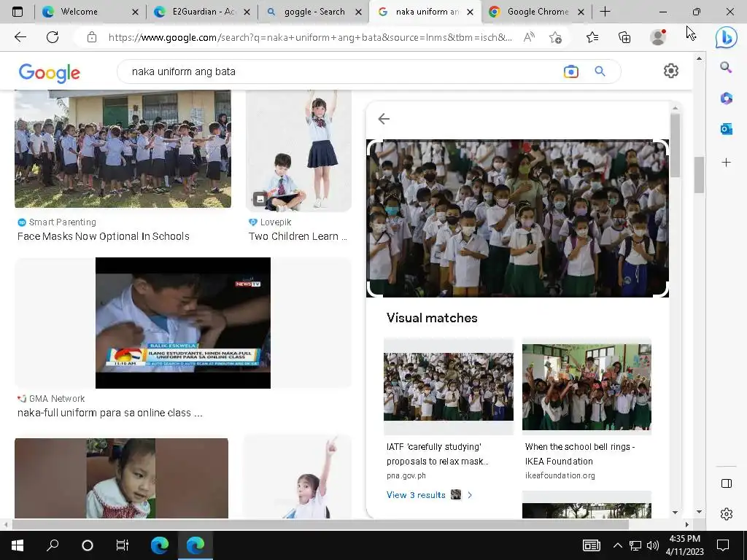Open the Bing chat sidebar button
747x560 pixels.
[726, 37]
